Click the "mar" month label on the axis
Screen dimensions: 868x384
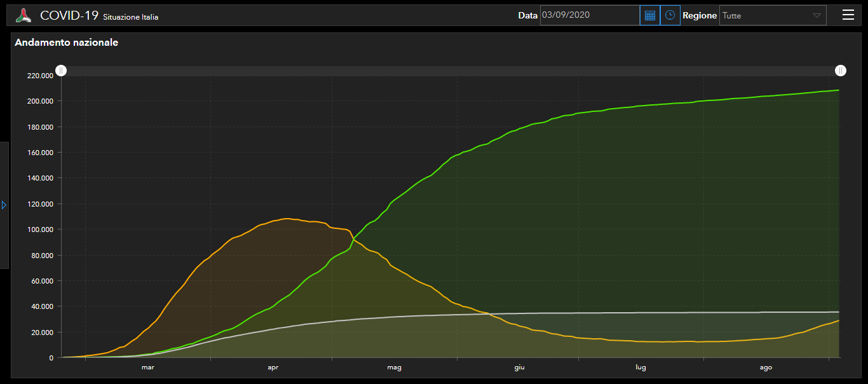[x=147, y=367]
